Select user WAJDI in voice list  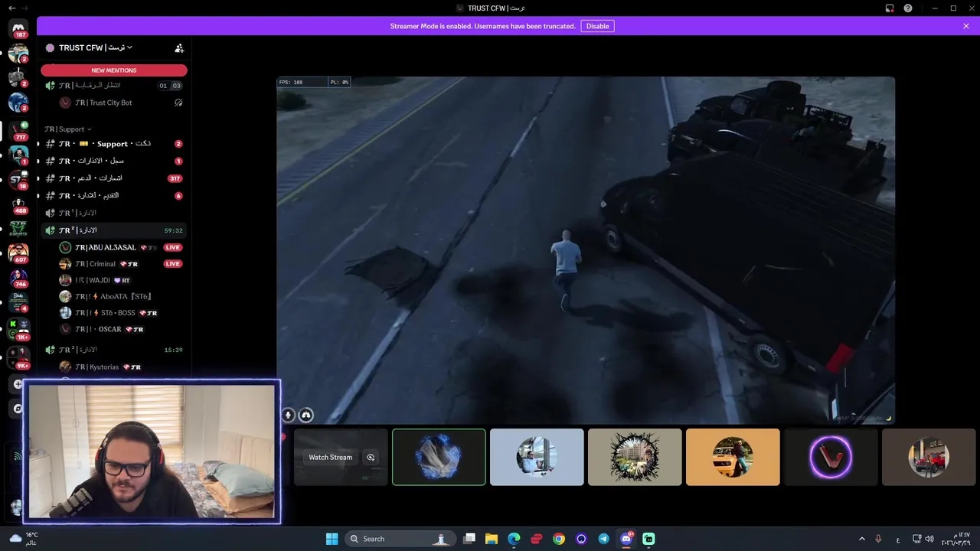coord(120,280)
